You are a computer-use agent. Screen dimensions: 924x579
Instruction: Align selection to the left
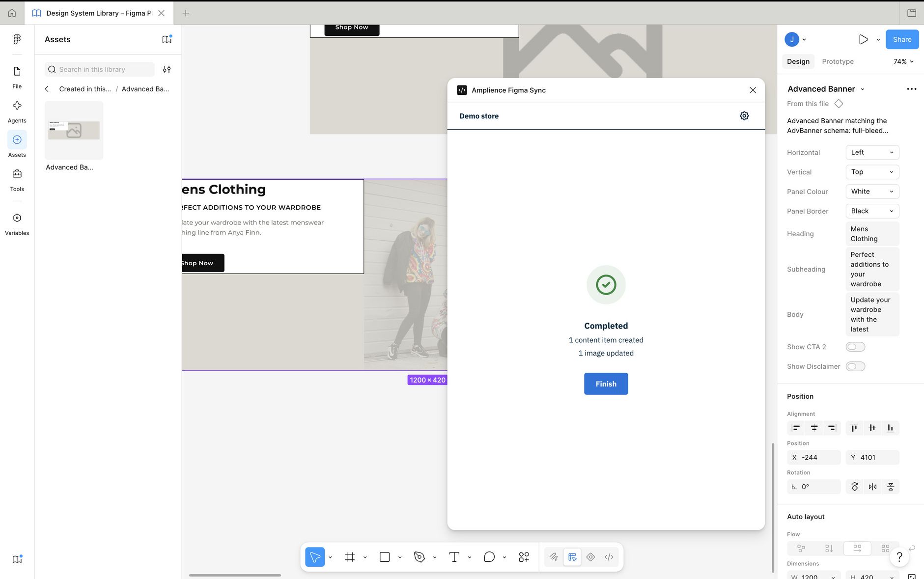click(x=796, y=428)
